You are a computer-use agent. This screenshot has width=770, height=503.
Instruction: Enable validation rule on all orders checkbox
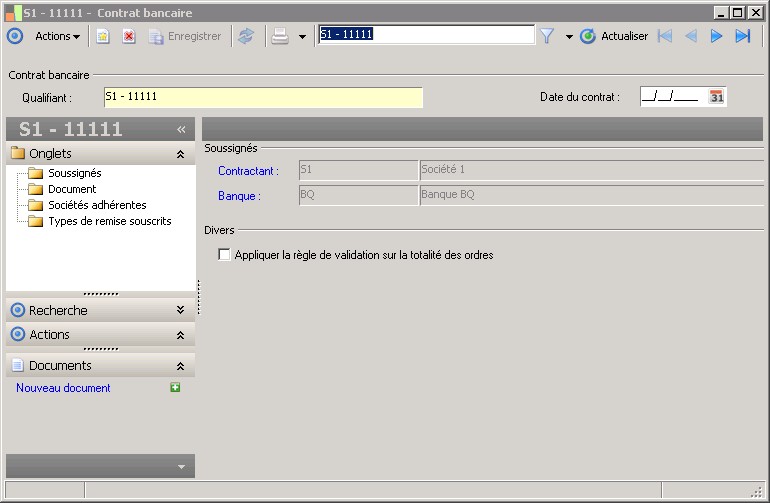224,255
